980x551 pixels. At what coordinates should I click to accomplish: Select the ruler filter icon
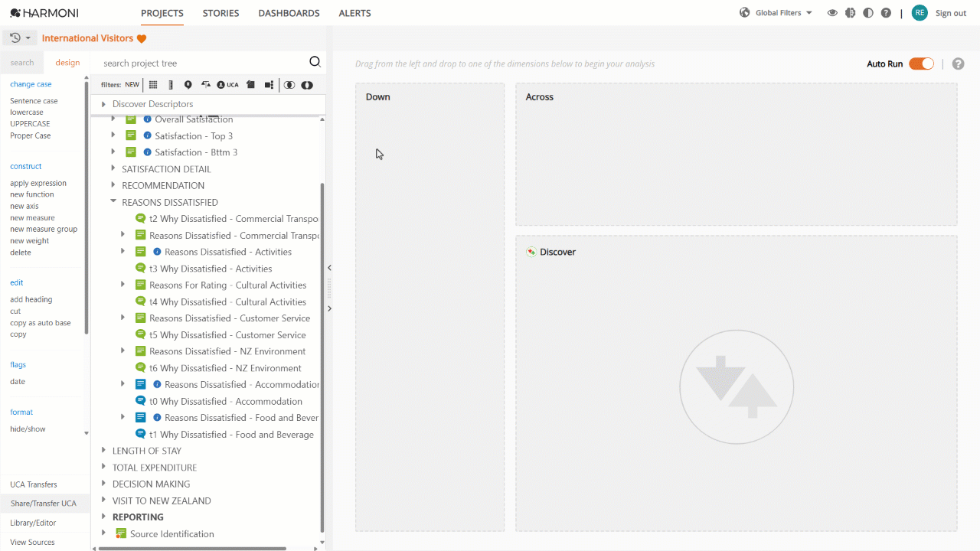pyautogui.click(x=171, y=85)
